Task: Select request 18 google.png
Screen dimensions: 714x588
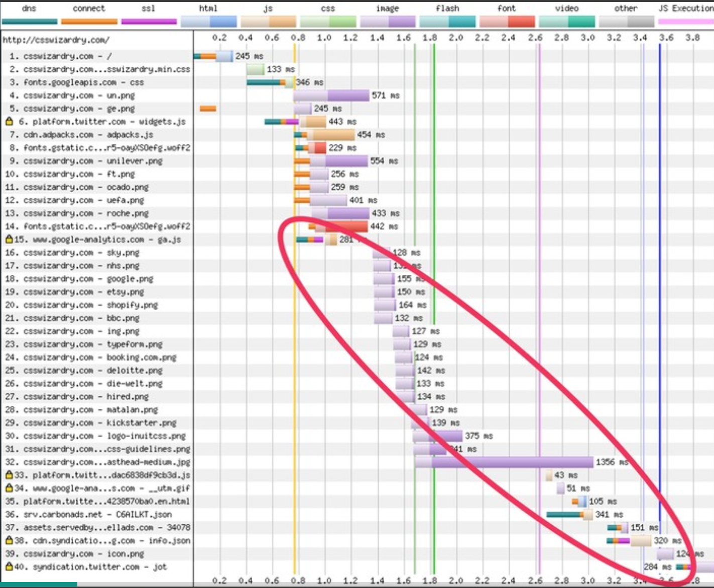Action: click(79, 278)
